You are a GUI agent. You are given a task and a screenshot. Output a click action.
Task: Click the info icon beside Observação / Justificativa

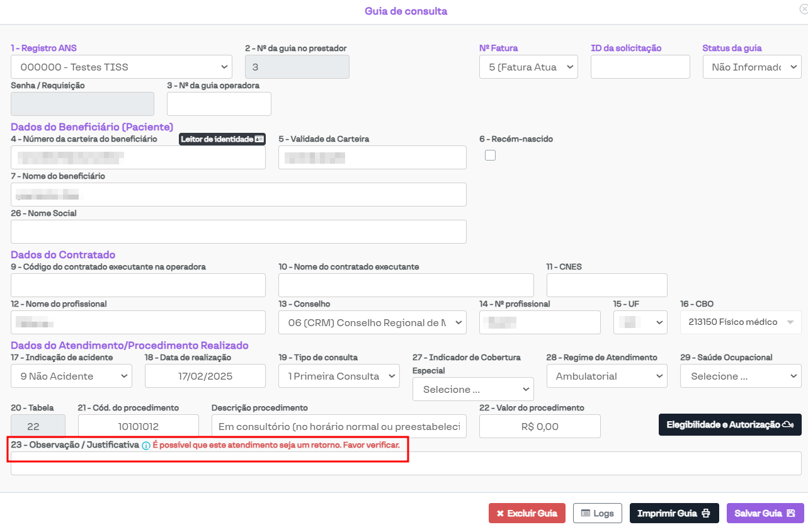coord(145,446)
